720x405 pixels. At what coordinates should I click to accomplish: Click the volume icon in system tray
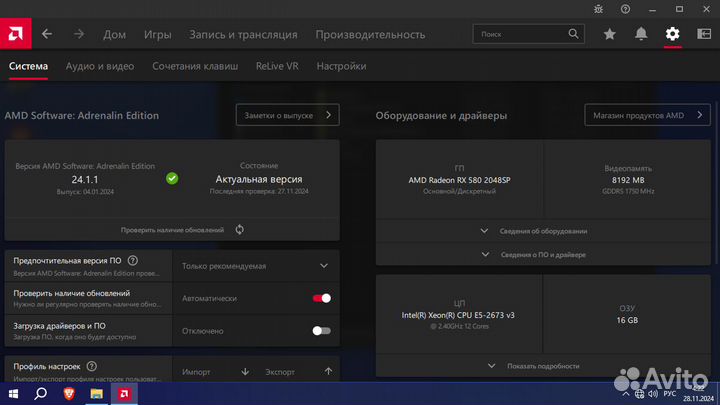[652, 394]
